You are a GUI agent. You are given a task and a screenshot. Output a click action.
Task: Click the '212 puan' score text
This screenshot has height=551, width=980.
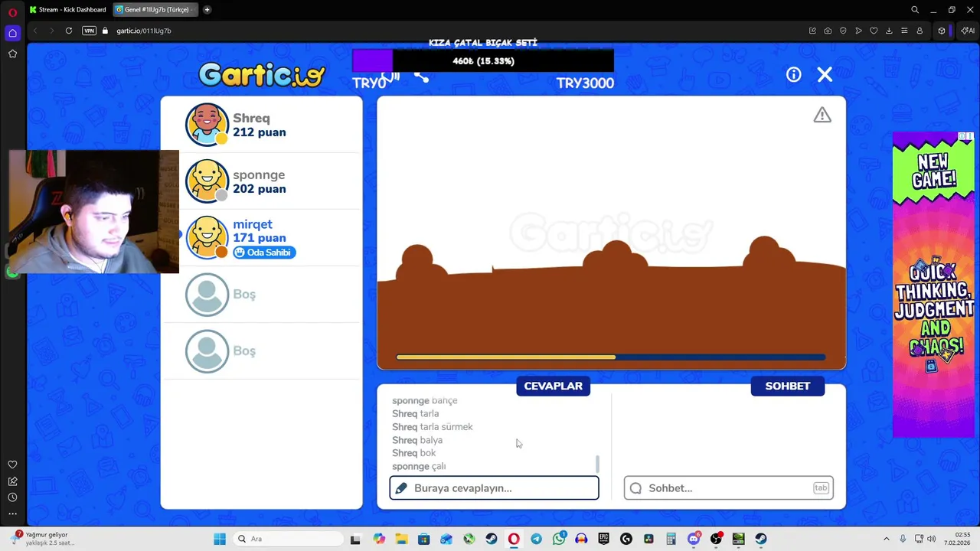260,132
